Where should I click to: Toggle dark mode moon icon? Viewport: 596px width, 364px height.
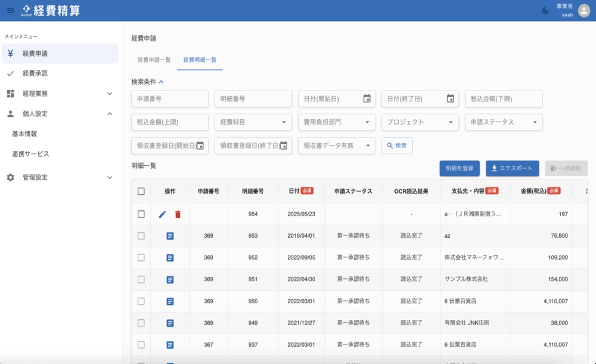545,11
